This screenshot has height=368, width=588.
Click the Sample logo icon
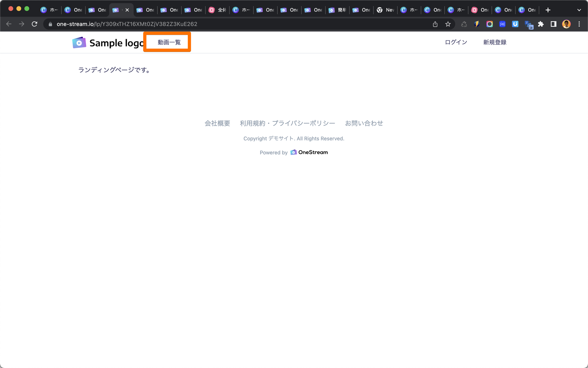[79, 43]
